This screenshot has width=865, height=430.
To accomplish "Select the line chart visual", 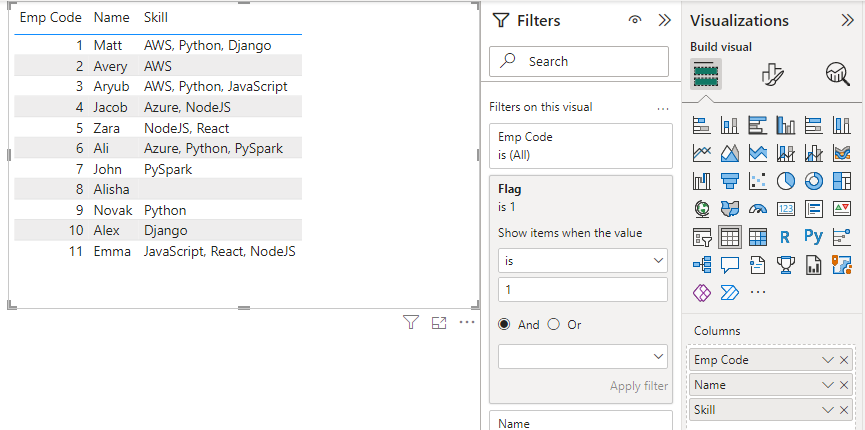I will coord(701,152).
